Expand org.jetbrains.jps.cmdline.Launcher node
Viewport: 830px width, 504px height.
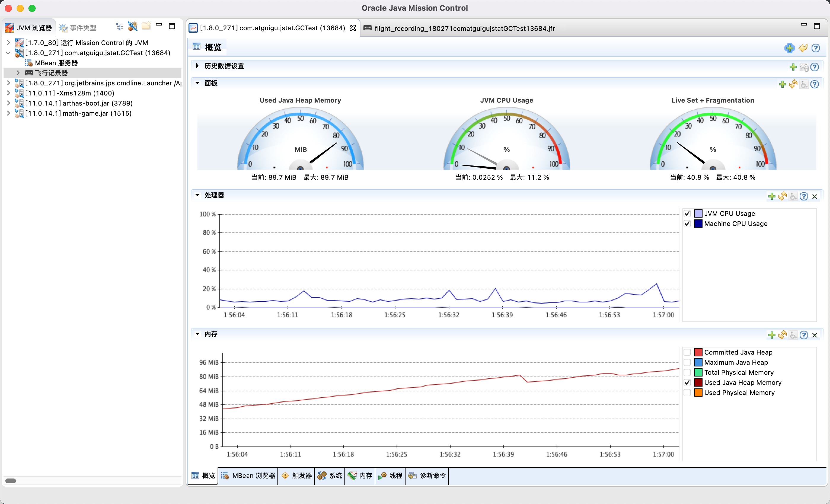(8, 83)
